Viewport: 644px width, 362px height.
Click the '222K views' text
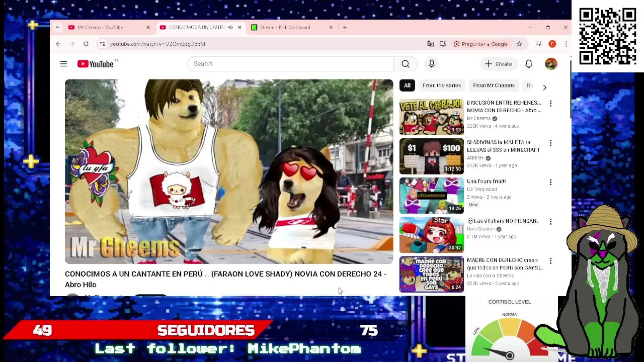click(478, 126)
